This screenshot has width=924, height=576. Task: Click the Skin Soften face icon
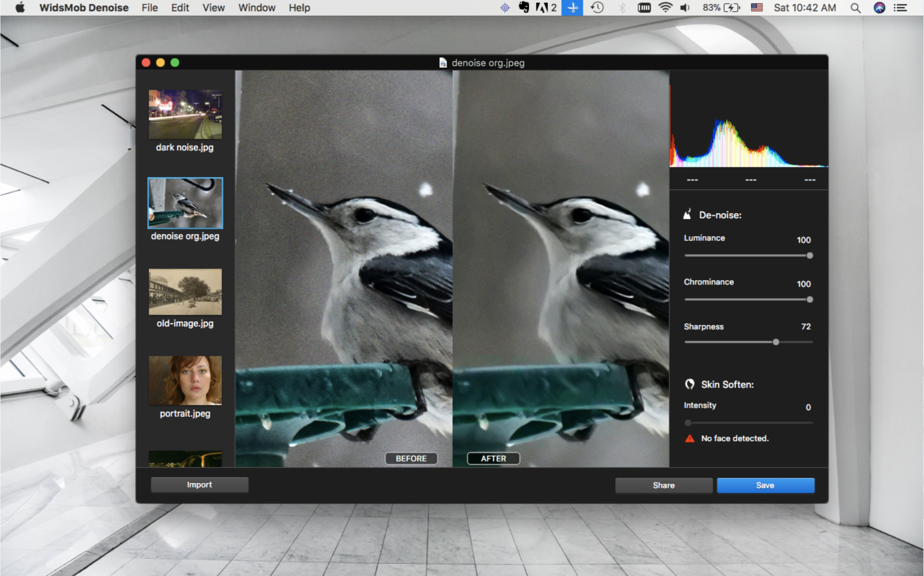click(689, 384)
